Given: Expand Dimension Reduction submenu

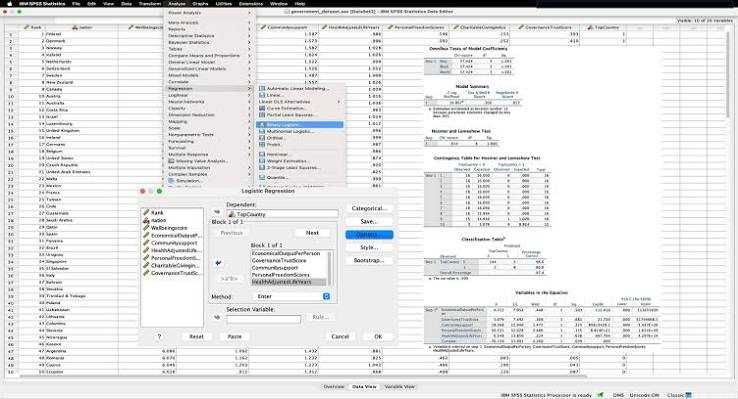Looking at the screenshot, I should coord(249,115).
